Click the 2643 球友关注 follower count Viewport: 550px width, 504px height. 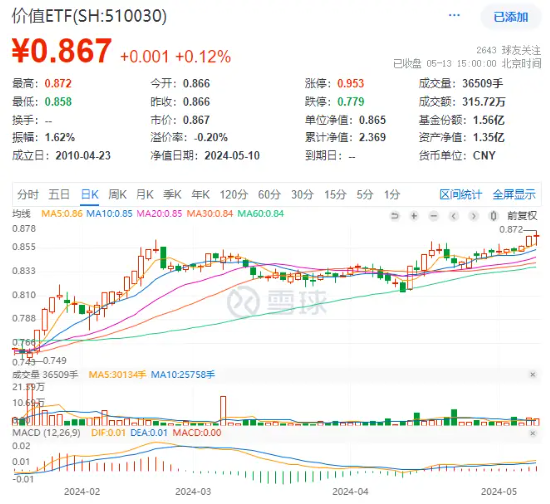509,51
